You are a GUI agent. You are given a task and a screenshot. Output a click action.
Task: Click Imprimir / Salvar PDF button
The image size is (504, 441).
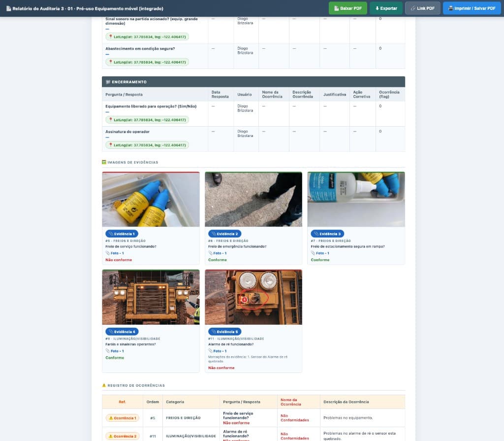click(472, 8)
